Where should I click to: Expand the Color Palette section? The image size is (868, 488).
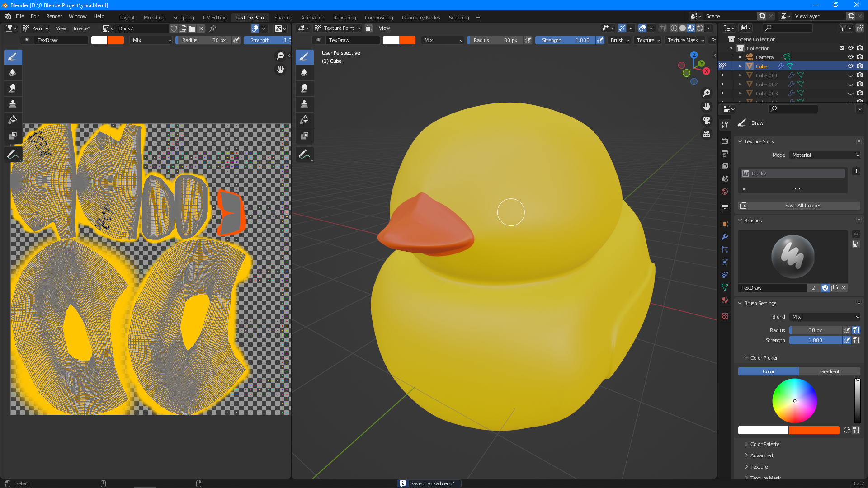click(764, 444)
